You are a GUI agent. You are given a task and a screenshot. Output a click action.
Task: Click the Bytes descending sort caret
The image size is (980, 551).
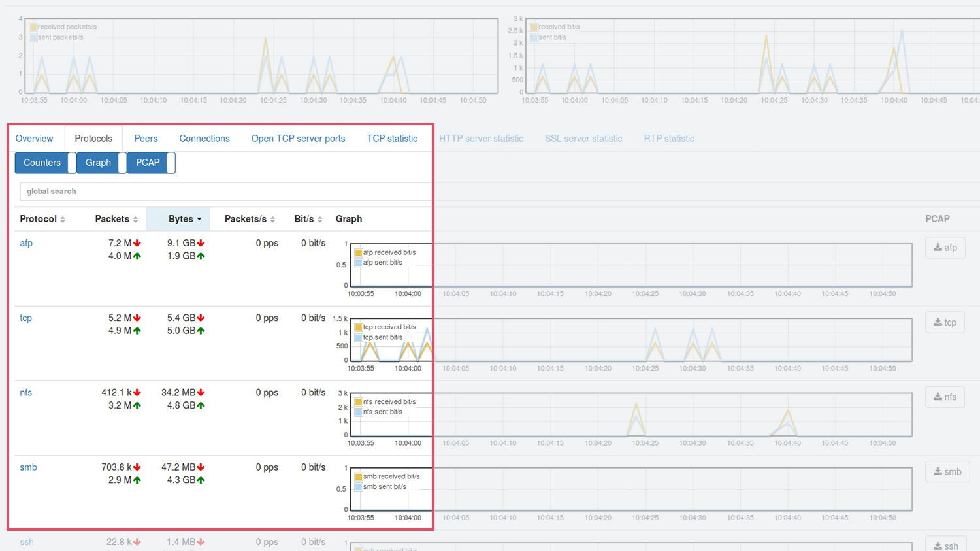[199, 219]
